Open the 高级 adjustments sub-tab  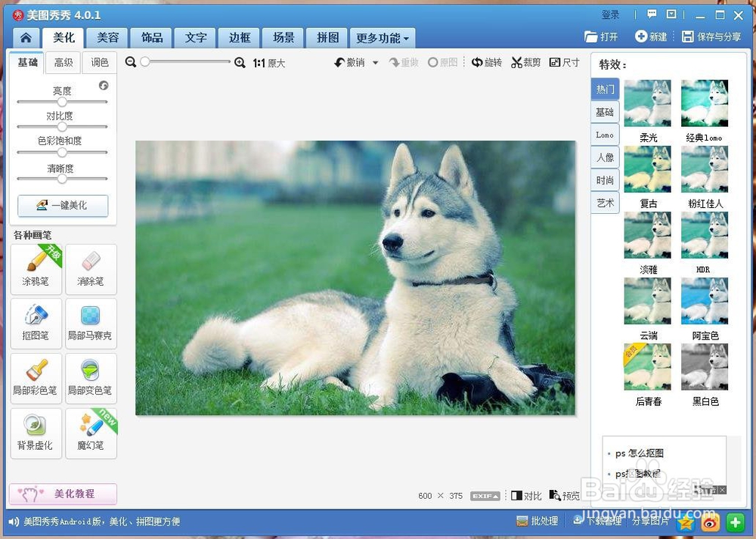[x=64, y=63]
